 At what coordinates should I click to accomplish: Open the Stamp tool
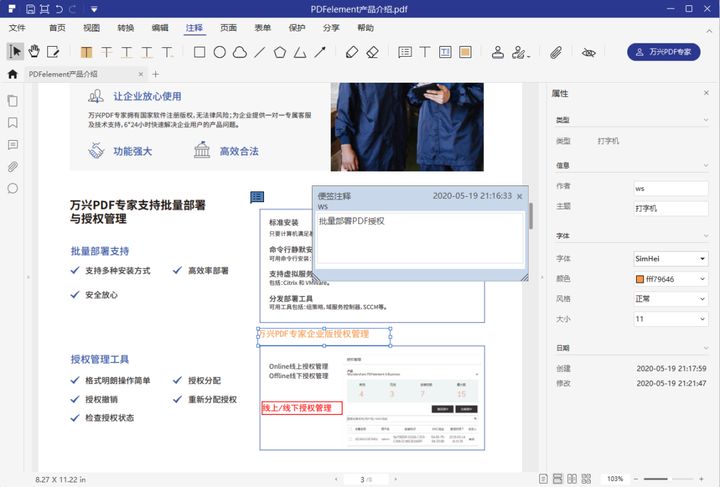tap(498, 52)
